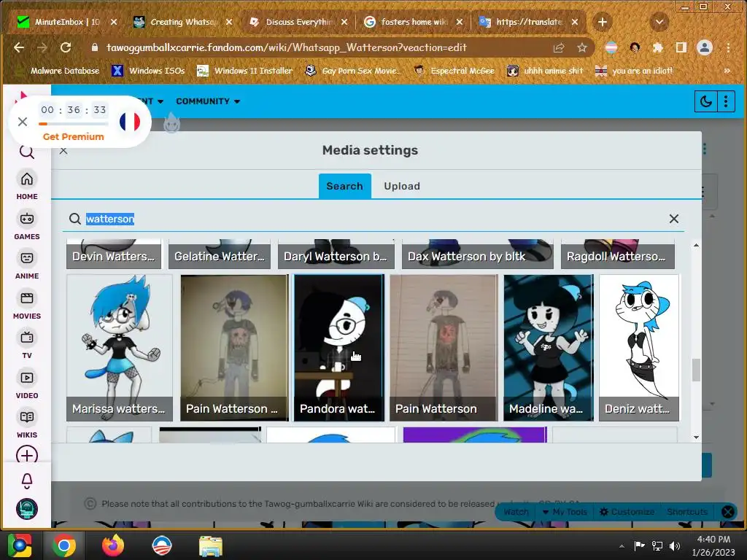
Task: Switch to the Creating Whatsapp tab
Action: tap(182, 22)
